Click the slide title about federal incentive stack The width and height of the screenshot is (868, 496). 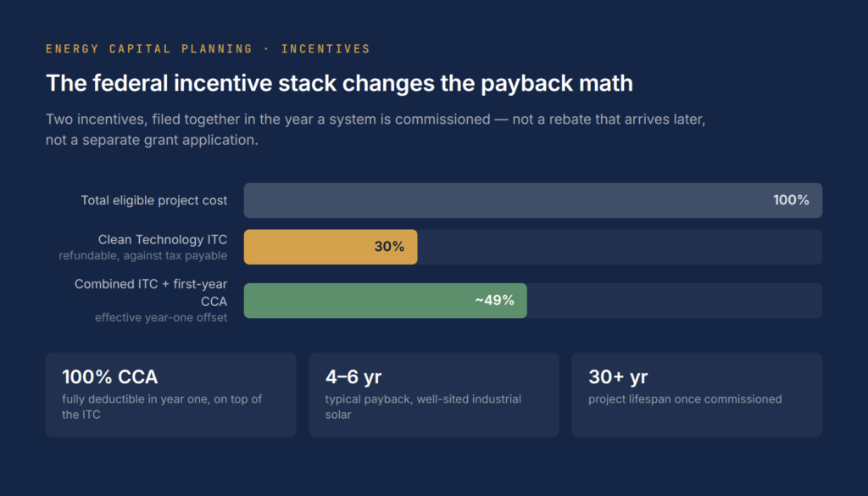pos(339,83)
